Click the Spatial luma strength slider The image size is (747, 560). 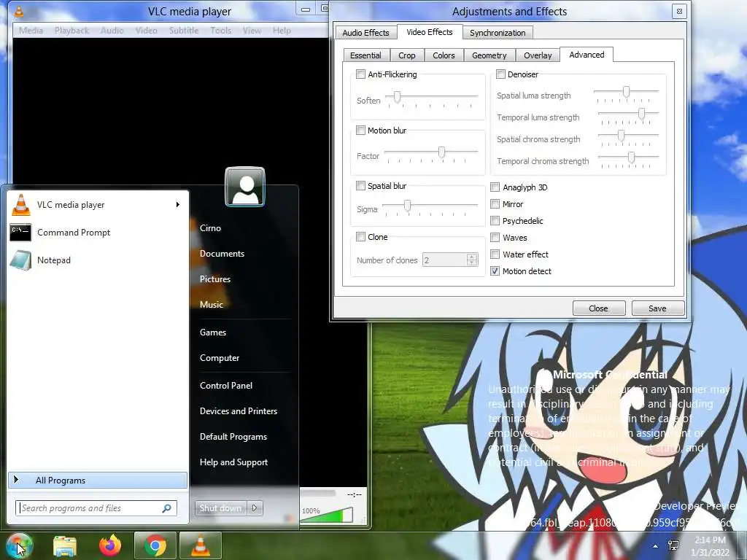pyautogui.click(x=626, y=93)
